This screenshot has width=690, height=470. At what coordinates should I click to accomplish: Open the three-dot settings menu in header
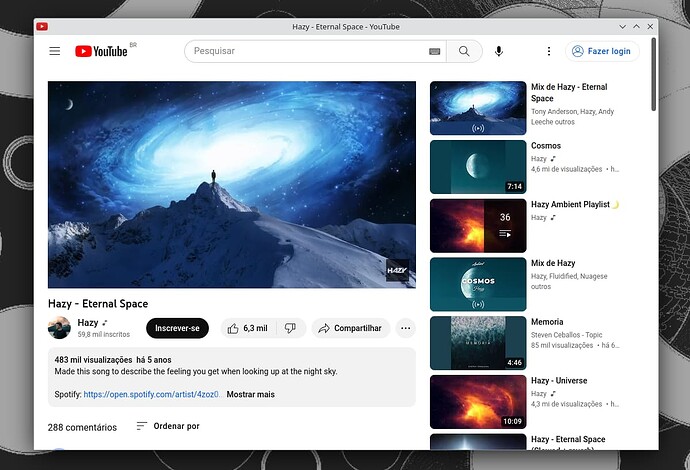coord(549,51)
